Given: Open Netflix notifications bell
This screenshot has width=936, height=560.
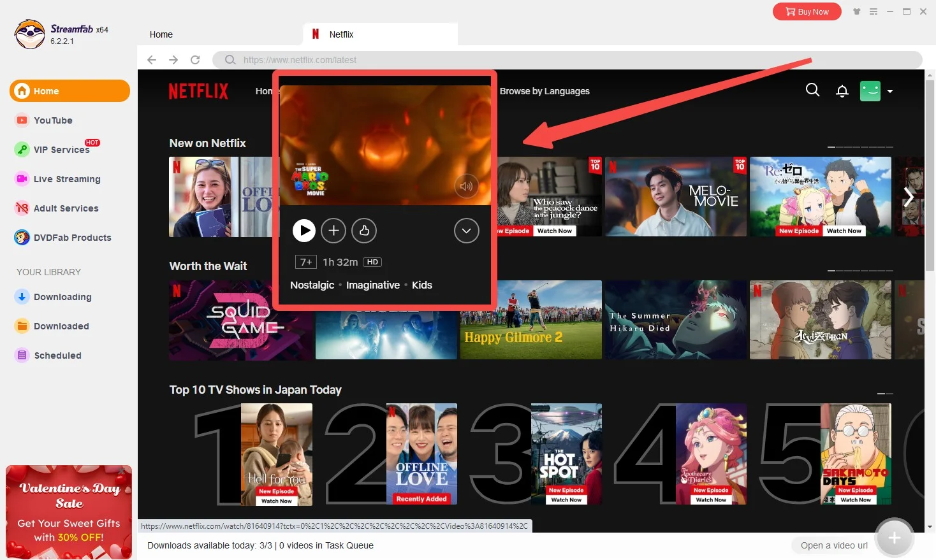Looking at the screenshot, I should (842, 91).
